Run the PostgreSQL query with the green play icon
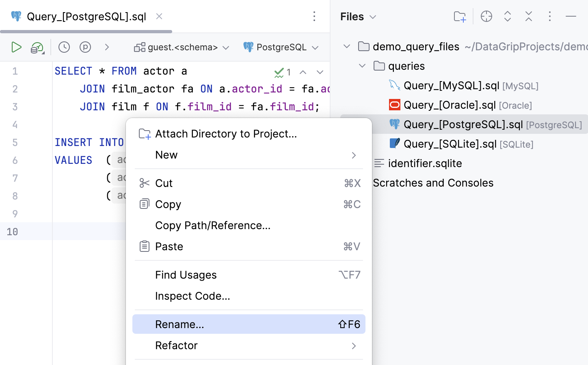Image resolution: width=588 pixels, height=365 pixels. tap(17, 47)
